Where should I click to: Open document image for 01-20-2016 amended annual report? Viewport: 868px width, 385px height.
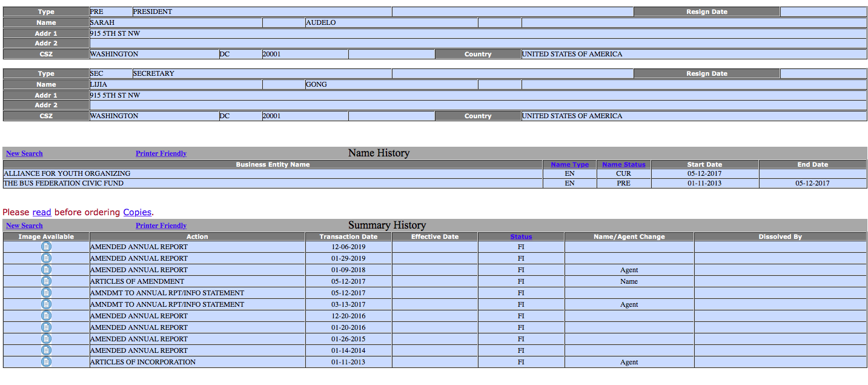46,327
